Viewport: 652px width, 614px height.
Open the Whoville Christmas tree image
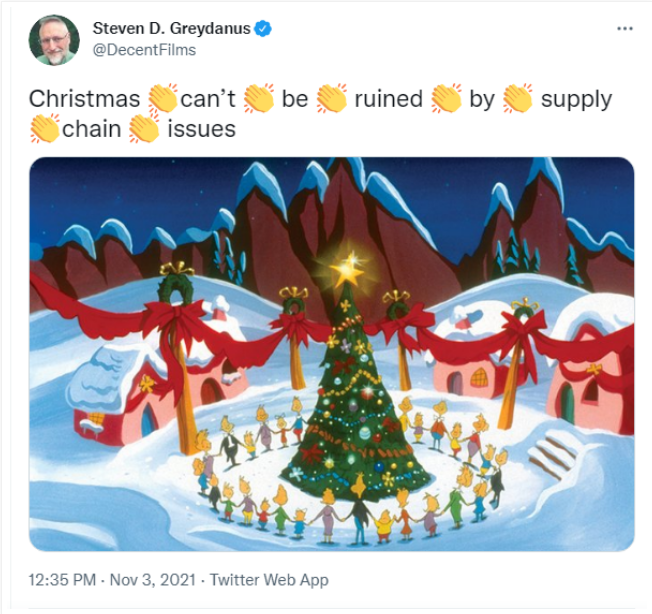331,354
